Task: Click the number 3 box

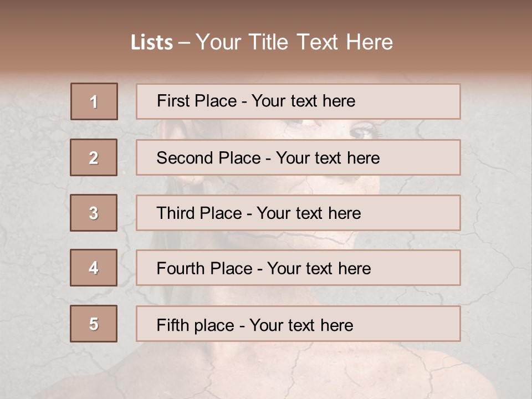Action: click(x=94, y=213)
